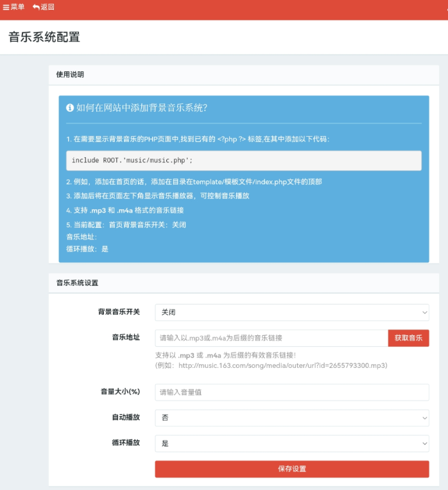The image size is (448, 490).
Task: Click the 音量大小(%) field label
Action: click(120, 392)
